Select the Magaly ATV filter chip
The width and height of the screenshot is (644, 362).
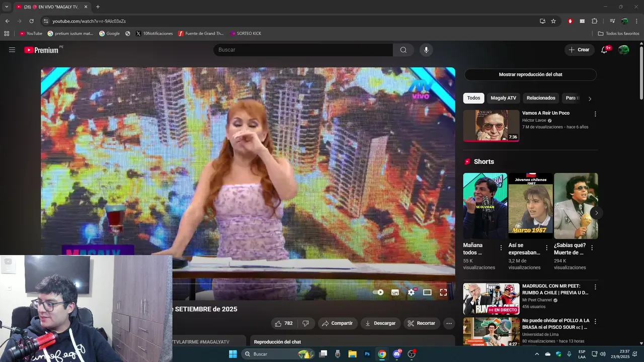tap(503, 98)
